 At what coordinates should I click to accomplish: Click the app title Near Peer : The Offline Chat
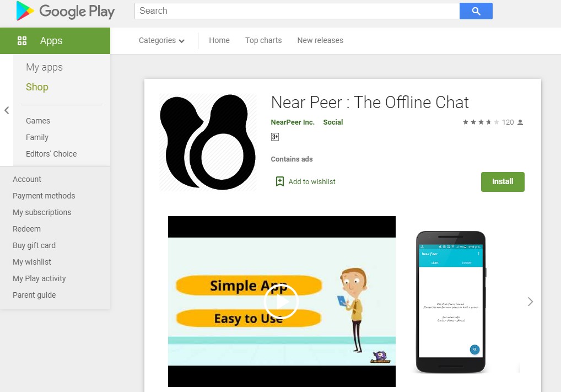point(370,103)
